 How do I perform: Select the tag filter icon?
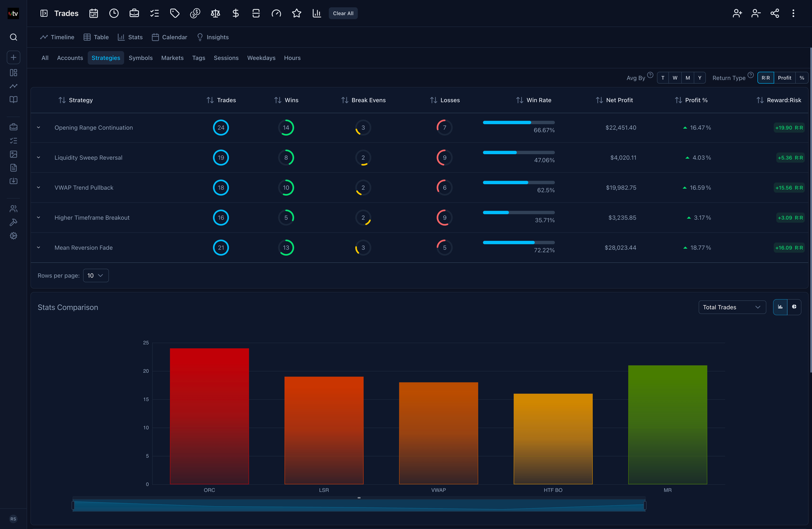175,14
